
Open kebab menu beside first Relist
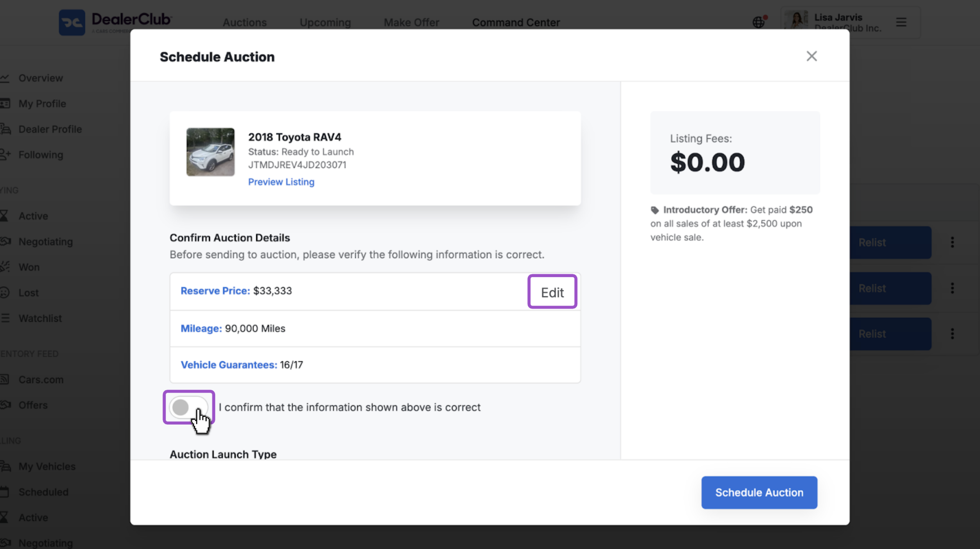tap(952, 242)
